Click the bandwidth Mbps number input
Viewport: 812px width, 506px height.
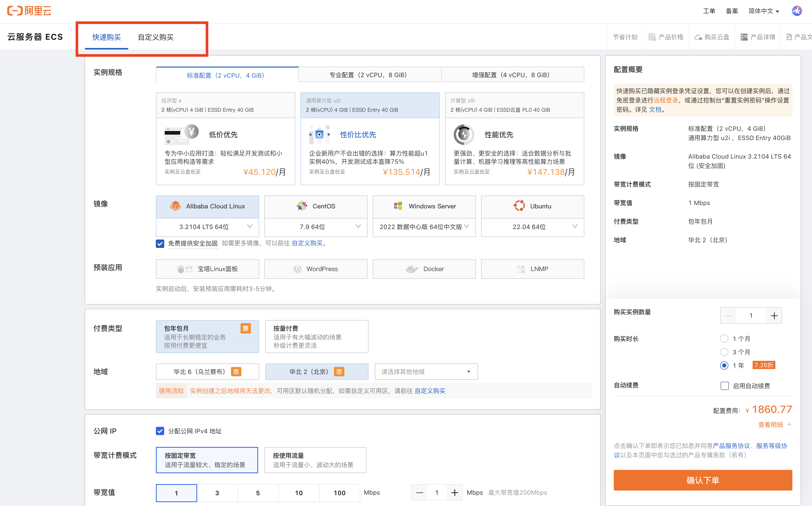click(437, 493)
